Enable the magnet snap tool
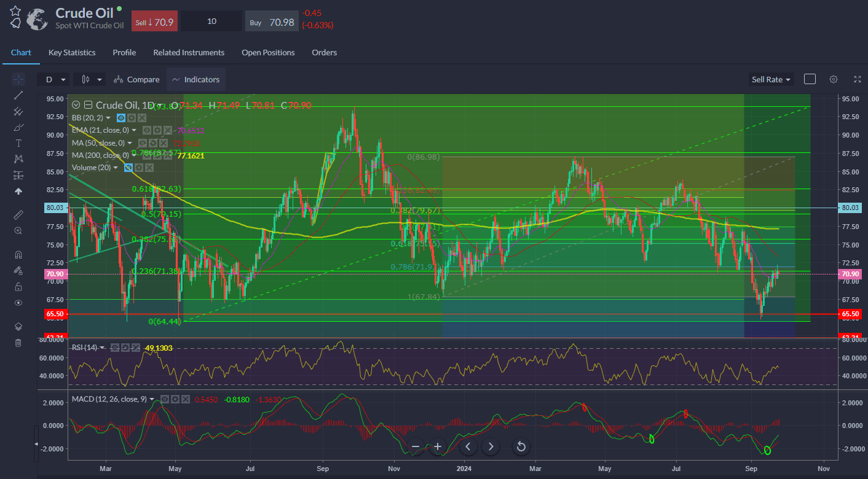 [18, 255]
